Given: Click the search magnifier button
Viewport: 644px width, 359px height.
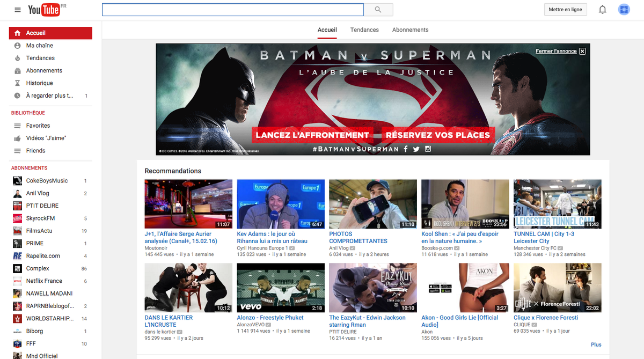Looking at the screenshot, I should [x=378, y=10].
